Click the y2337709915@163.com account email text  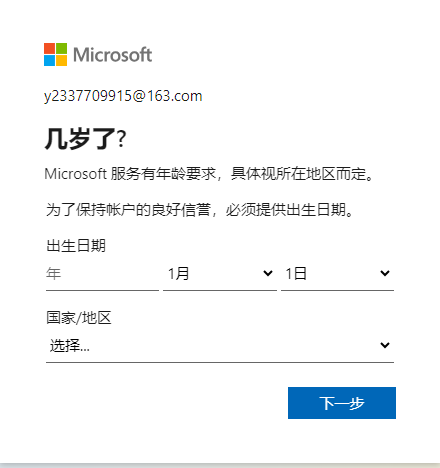[123, 96]
